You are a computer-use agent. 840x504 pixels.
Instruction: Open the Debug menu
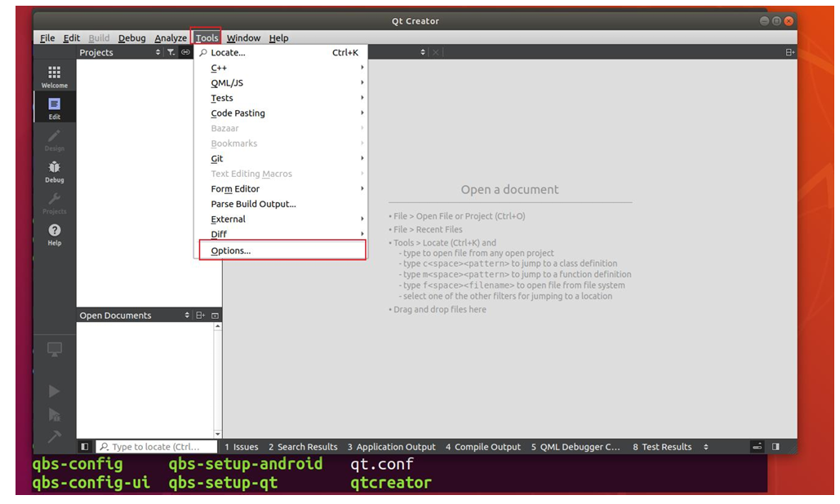[131, 38]
